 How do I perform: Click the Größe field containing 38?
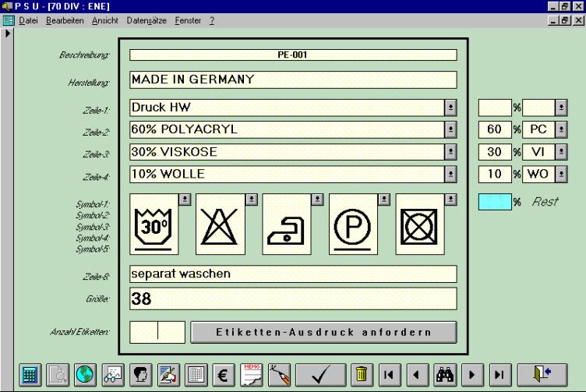[292, 298]
